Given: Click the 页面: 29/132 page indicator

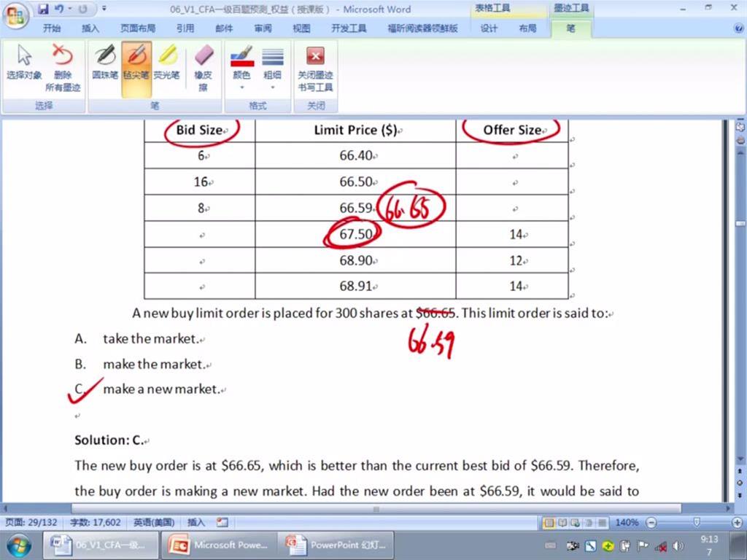Looking at the screenshot, I should tap(31, 522).
